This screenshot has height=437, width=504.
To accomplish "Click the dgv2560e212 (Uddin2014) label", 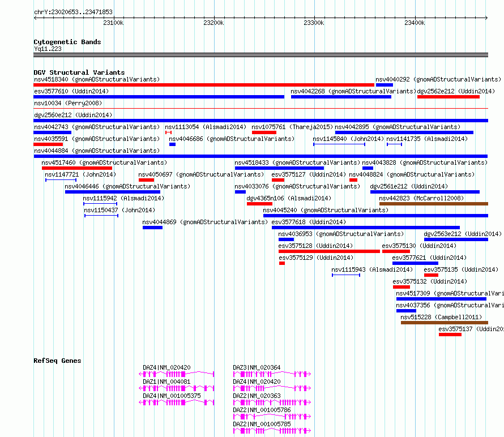I will click(73, 115).
